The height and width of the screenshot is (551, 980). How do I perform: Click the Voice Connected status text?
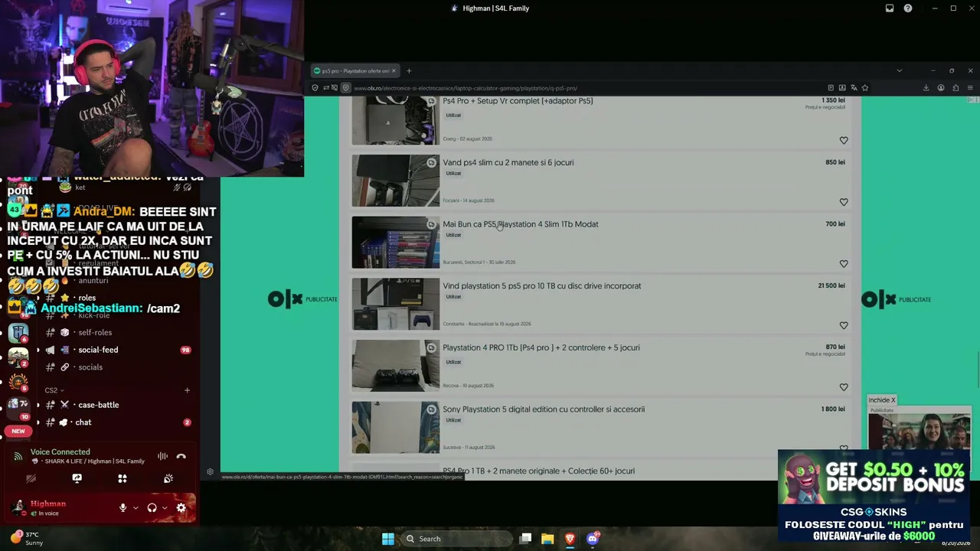click(x=60, y=452)
